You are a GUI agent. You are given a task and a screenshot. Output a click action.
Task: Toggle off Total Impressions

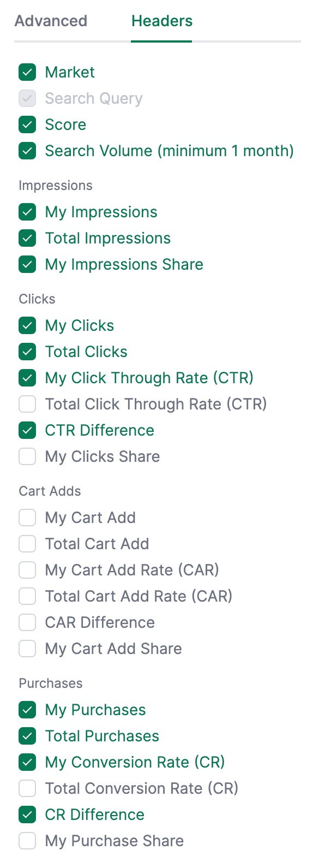tap(27, 238)
